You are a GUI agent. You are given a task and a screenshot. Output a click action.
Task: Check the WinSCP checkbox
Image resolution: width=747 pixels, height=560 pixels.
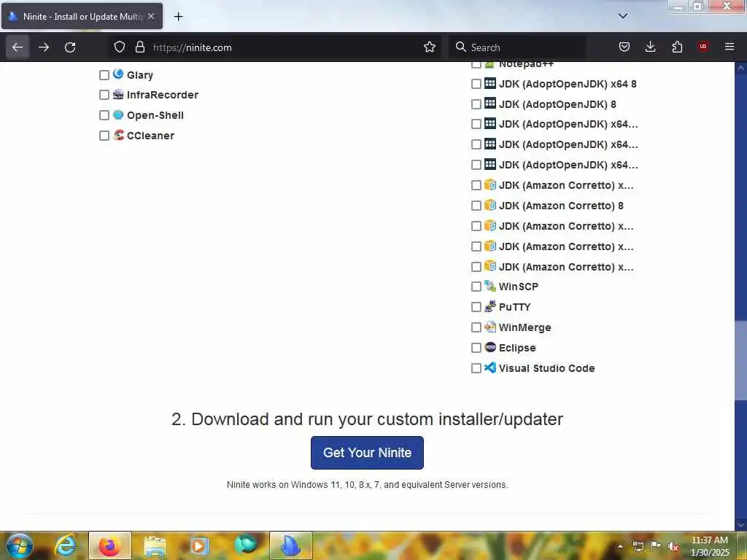click(476, 287)
